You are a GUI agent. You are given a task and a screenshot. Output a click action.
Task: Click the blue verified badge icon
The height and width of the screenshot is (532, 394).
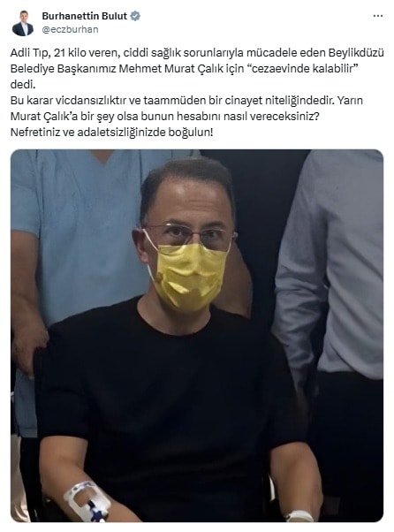(x=135, y=16)
